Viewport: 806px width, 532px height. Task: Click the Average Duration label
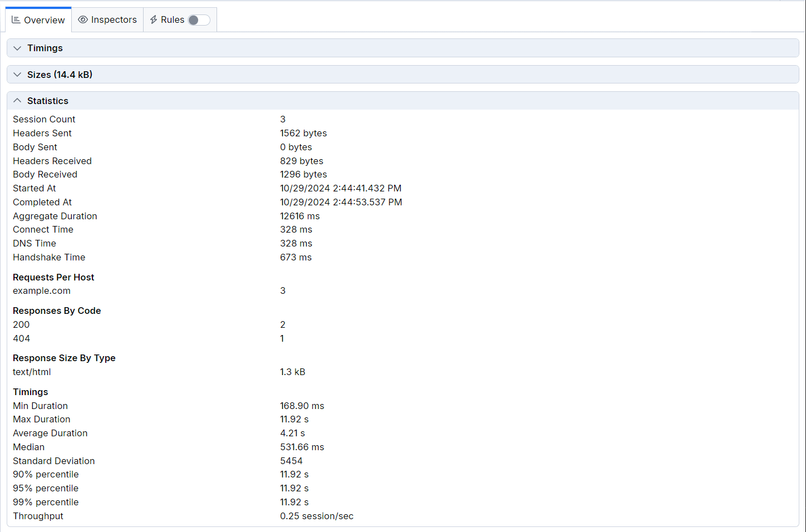click(50, 433)
